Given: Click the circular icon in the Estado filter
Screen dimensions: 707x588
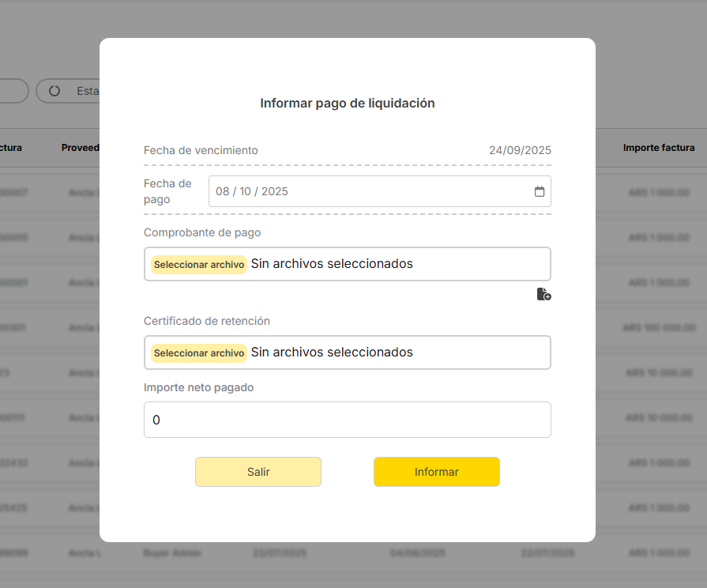Looking at the screenshot, I should (55, 91).
